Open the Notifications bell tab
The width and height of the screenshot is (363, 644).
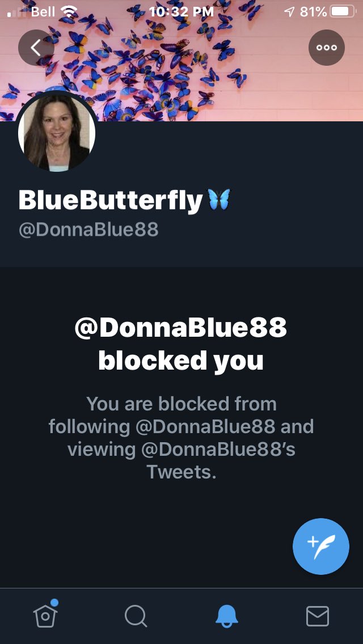tap(226, 616)
